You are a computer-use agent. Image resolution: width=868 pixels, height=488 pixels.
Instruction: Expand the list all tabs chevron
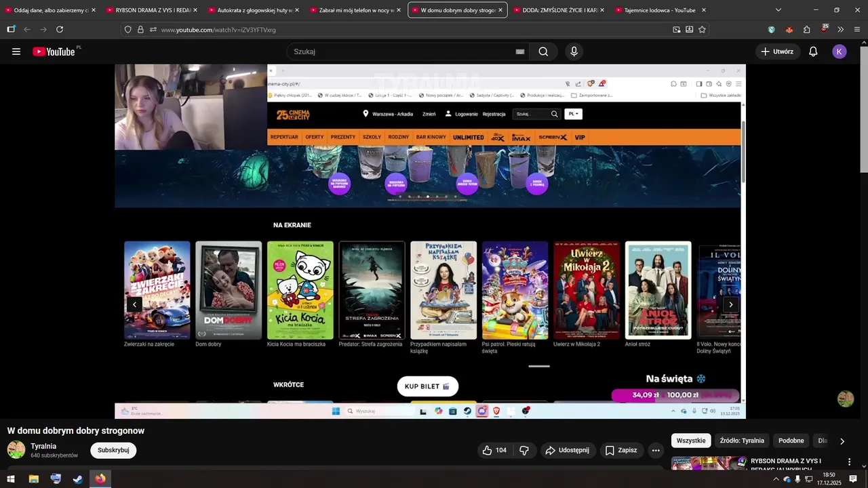(x=778, y=10)
